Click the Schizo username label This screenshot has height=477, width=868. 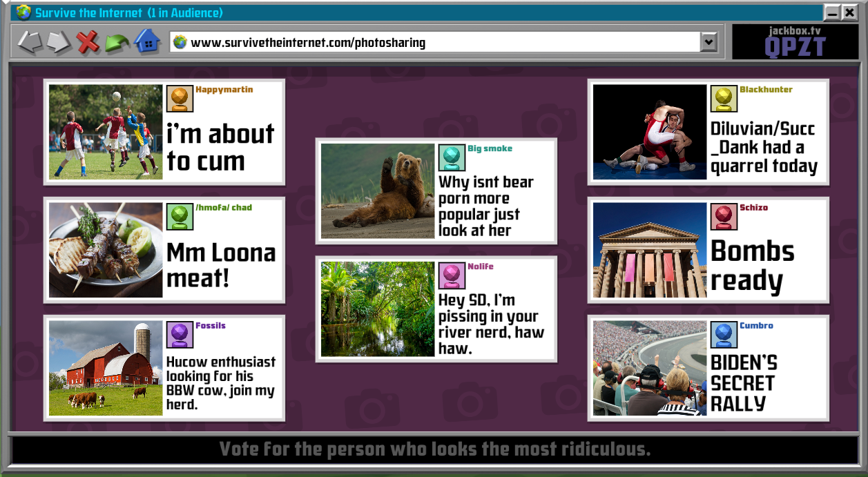tap(753, 208)
